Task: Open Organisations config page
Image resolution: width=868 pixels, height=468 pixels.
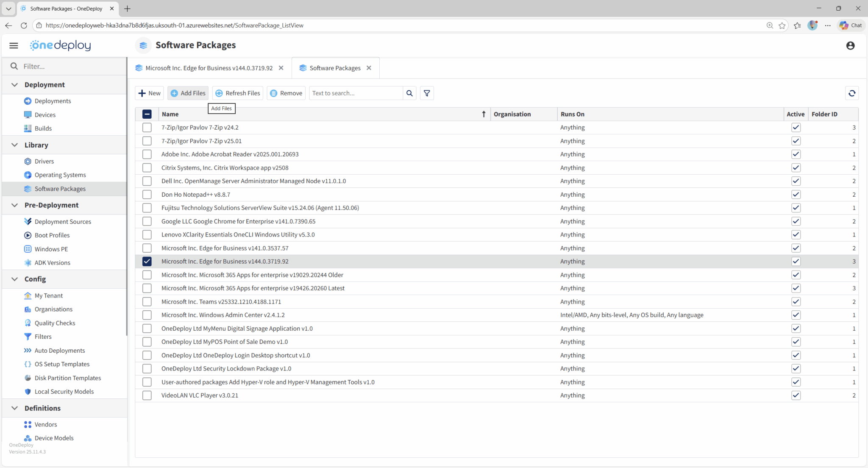Action: tap(53, 309)
